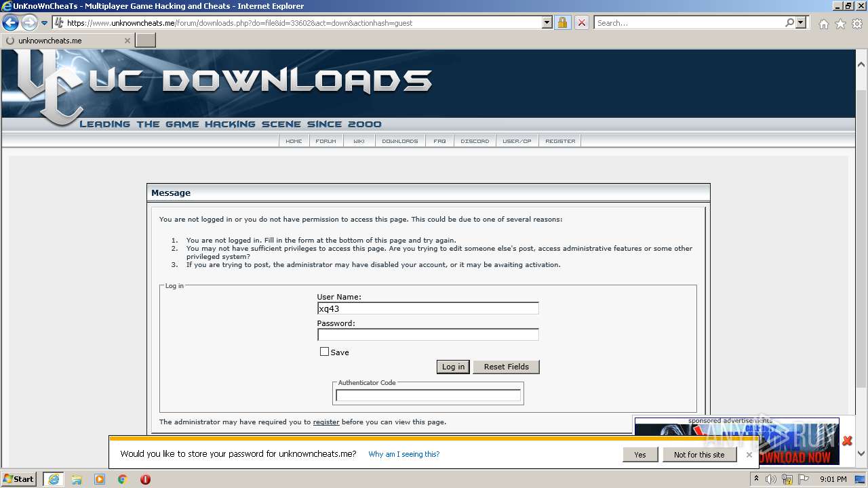Click the 9:01 PM clock
The width and height of the screenshot is (868, 488).
[x=833, y=479]
